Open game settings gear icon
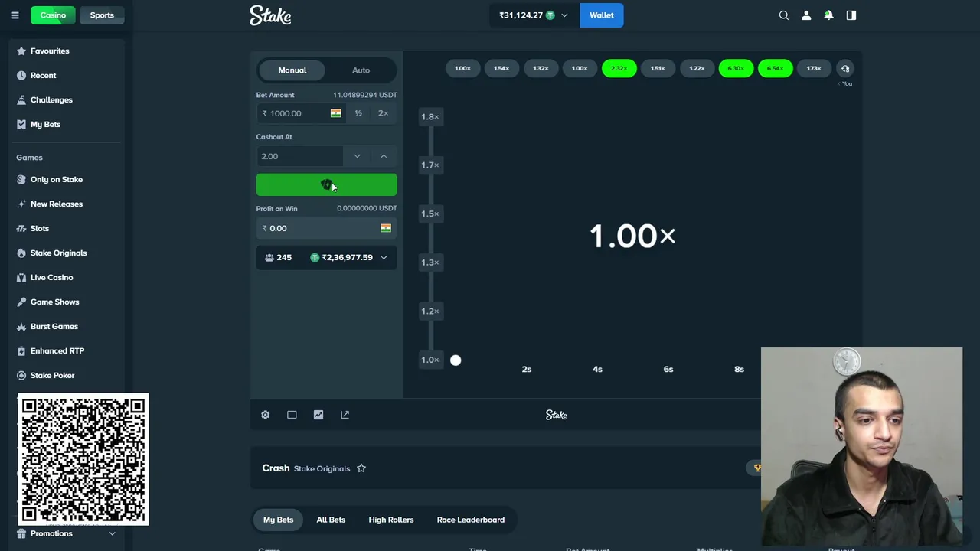The height and width of the screenshot is (551, 980). 265,415
